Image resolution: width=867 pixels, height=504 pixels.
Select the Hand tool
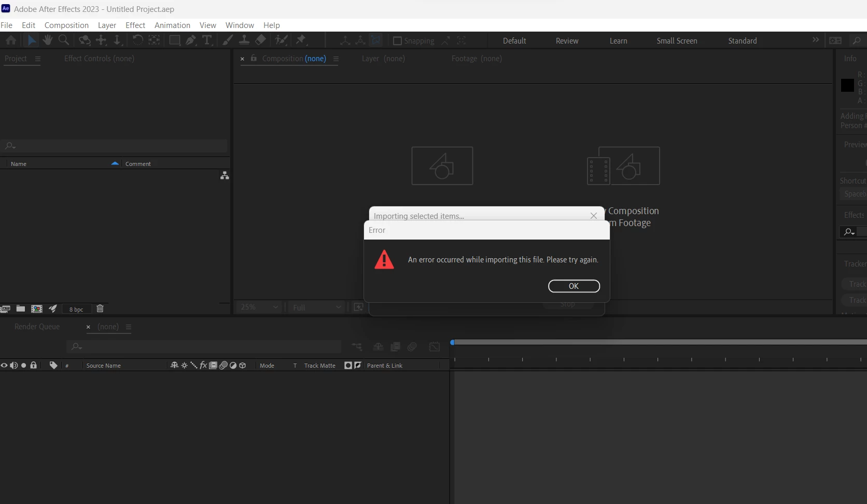(47, 40)
